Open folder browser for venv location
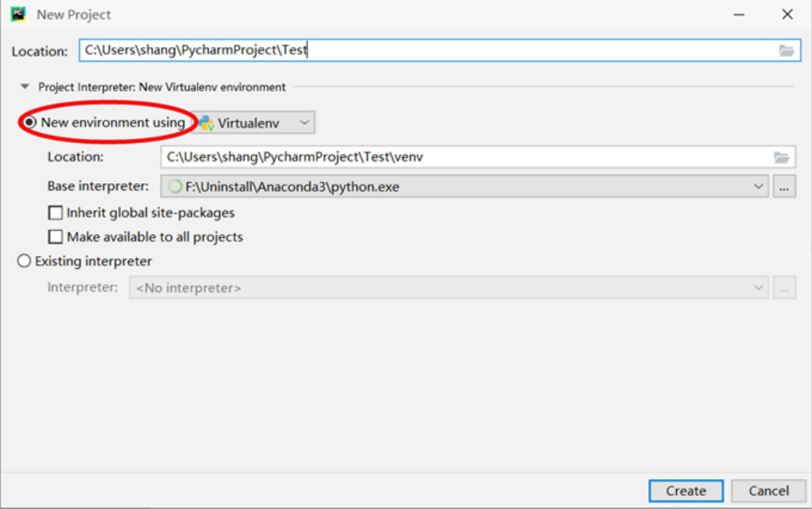Image resolution: width=812 pixels, height=509 pixels. [x=781, y=157]
